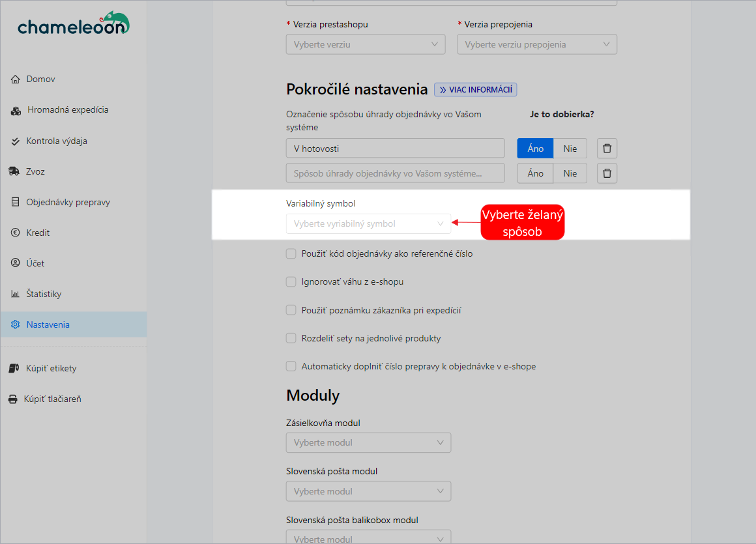Enable Použiť kód objednávky ako referenčné číslo
Screen dimensions: 756x544
291,253
